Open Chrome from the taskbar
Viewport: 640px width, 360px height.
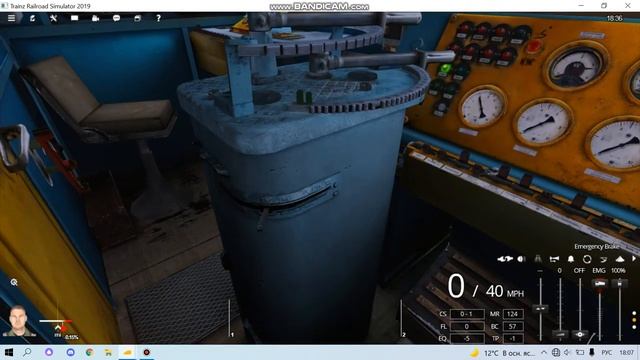coord(89,352)
